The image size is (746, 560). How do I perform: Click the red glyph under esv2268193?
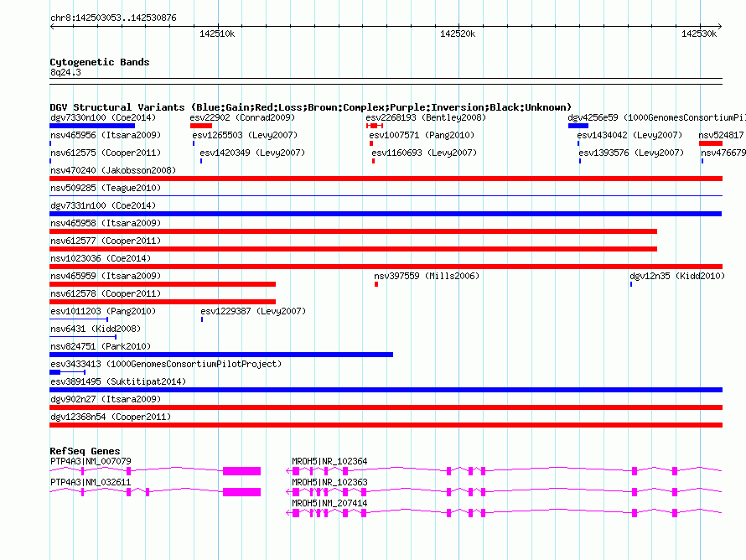click(375, 126)
